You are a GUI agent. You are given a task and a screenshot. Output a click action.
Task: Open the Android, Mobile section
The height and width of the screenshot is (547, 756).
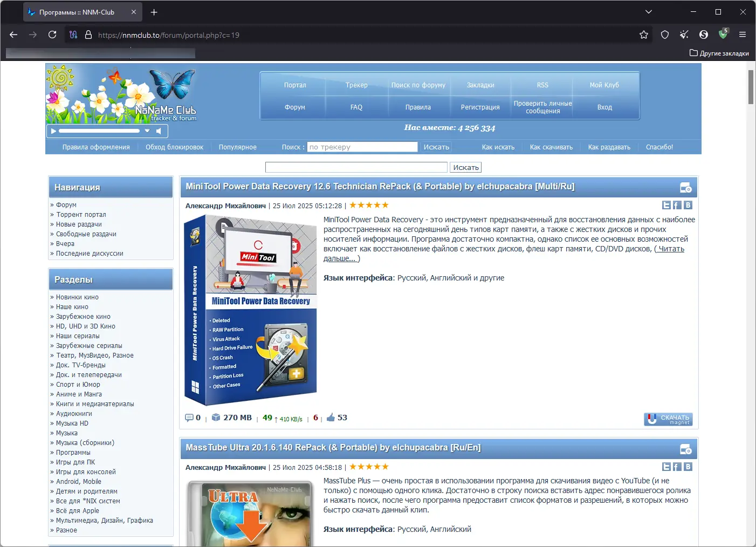[x=79, y=482]
